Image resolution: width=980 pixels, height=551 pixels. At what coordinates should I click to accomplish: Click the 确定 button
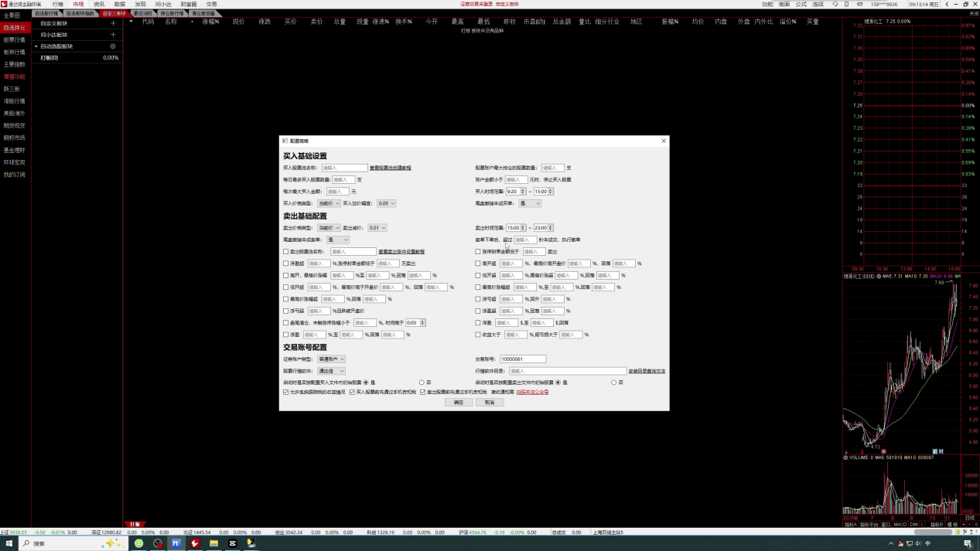[458, 403]
